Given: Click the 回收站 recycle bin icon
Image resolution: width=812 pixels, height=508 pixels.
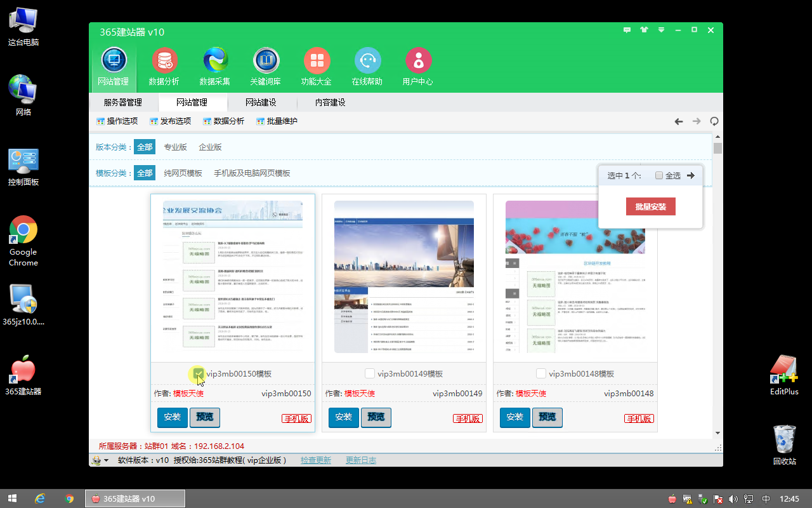Looking at the screenshot, I should pyautogui.click(x=785, y=445).
